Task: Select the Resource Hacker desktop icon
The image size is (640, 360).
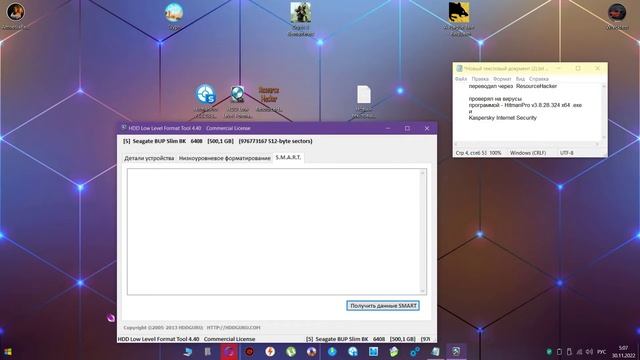Action: pyautogui.click(x=269, y=94)
